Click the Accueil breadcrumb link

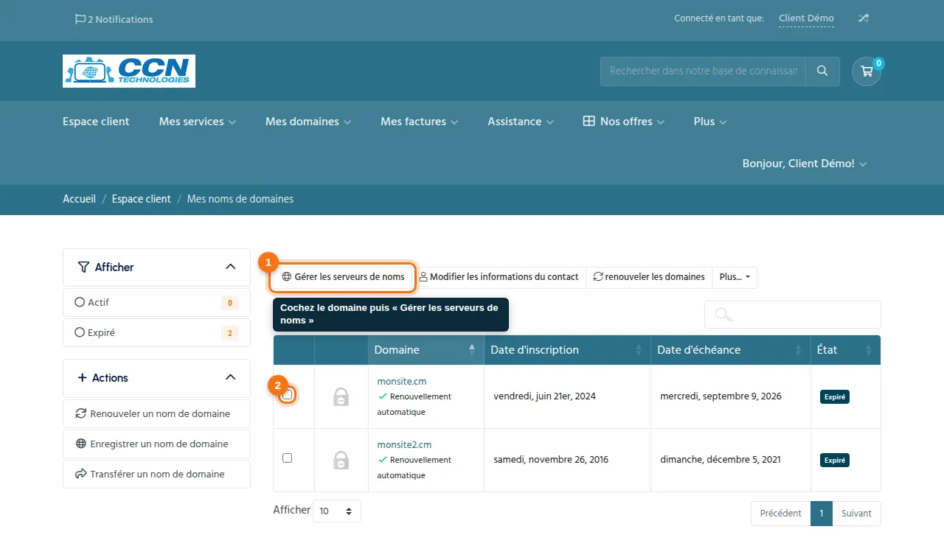[79, 199]
